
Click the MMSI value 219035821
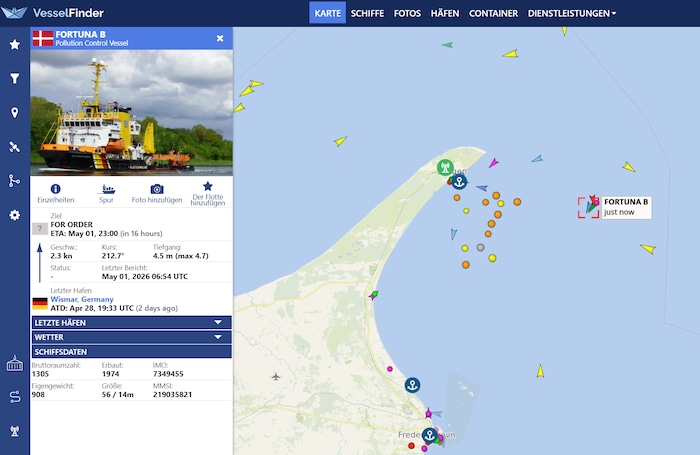172,394
